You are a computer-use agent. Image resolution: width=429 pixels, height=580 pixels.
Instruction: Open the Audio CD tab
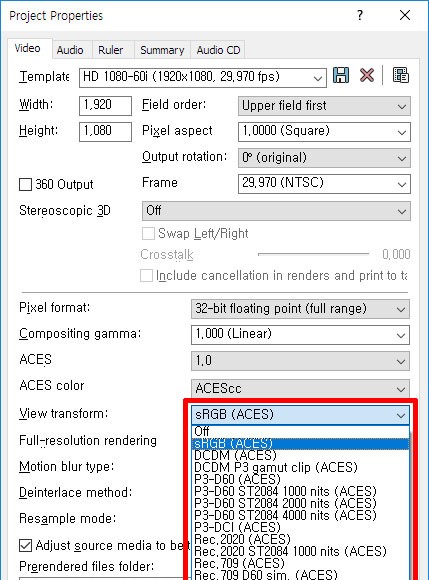pyautogui.click(x=218, y=50)
